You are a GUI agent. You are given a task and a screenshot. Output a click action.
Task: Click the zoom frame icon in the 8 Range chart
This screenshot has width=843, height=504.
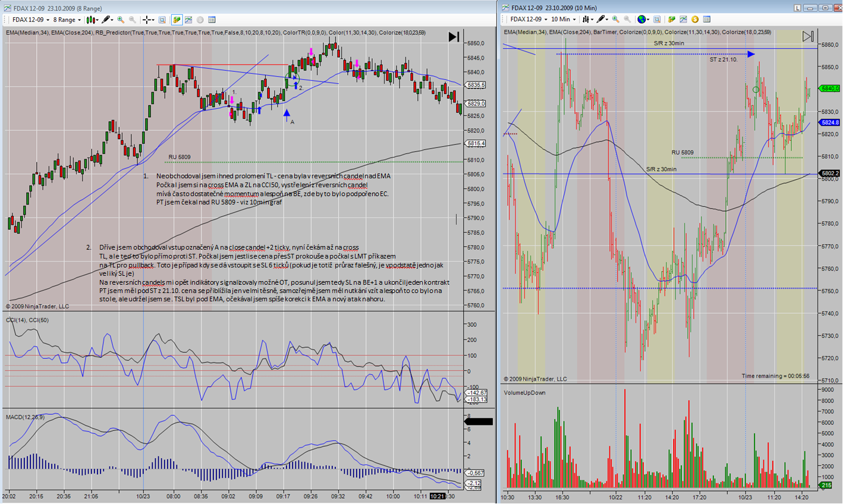(x=162, y=20)
